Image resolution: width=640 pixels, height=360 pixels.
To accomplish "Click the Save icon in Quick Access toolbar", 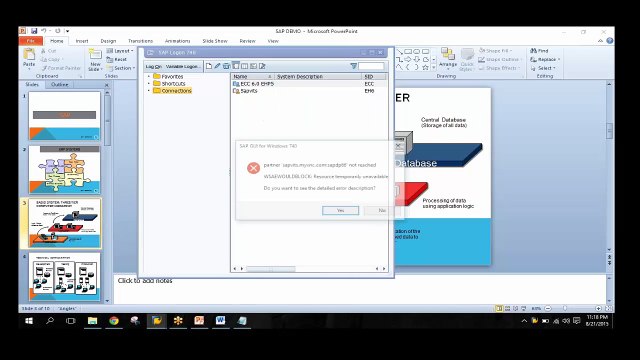I will (34, 31).
